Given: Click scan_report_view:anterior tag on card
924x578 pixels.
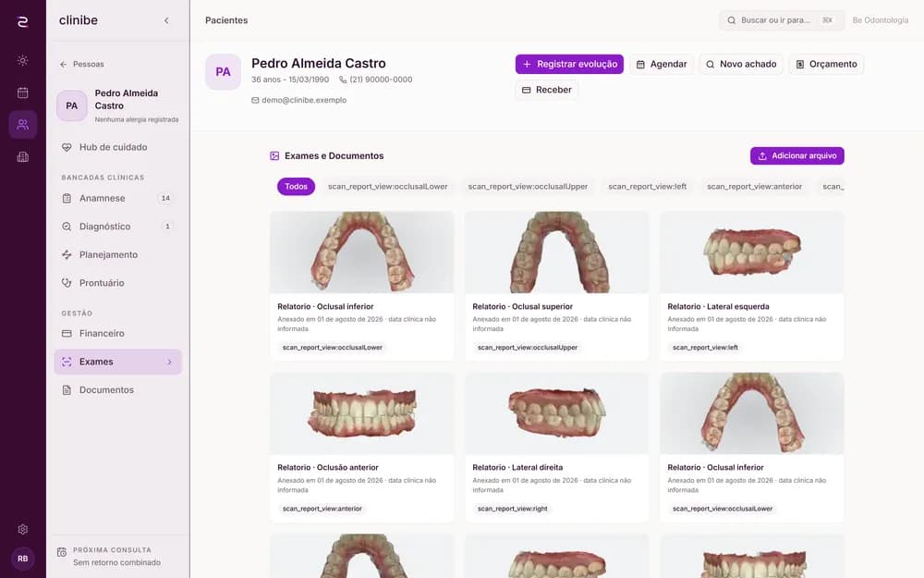Looking at the screenshot, I should click(322, 509).
